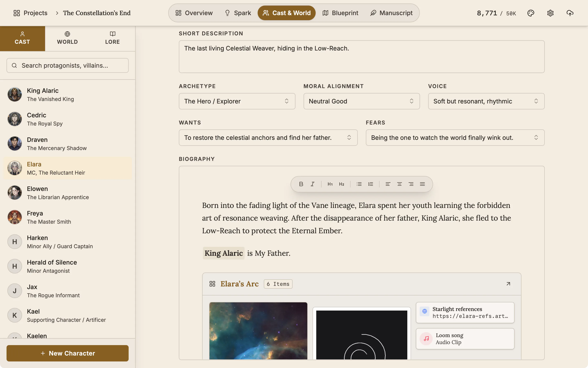Click Draven's avatar portrait
This screenshot has width=588, height=368.
tap(14, 144)
